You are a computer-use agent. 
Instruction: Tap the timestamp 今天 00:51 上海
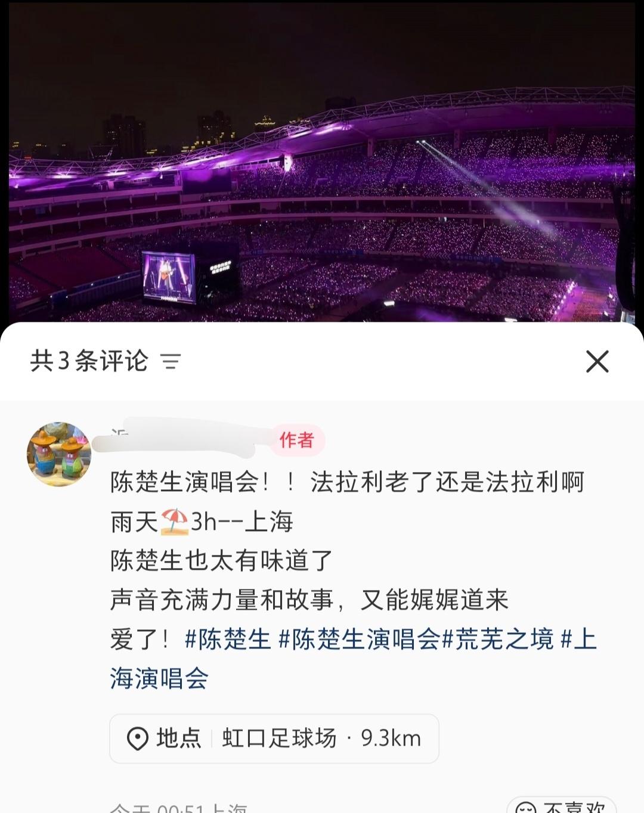178,808
